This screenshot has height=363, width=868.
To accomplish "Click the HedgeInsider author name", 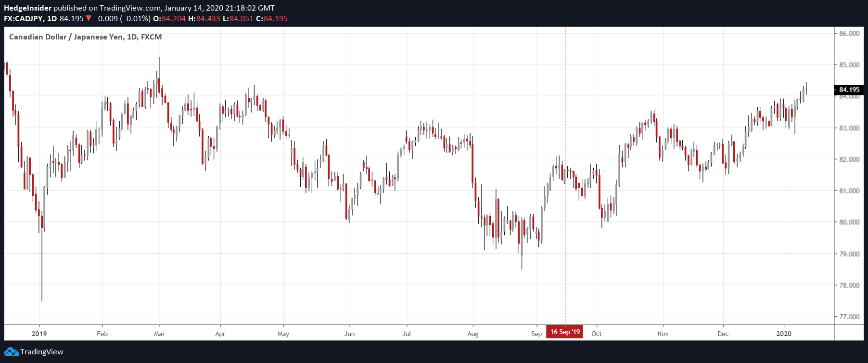I will tap(27, 8).
